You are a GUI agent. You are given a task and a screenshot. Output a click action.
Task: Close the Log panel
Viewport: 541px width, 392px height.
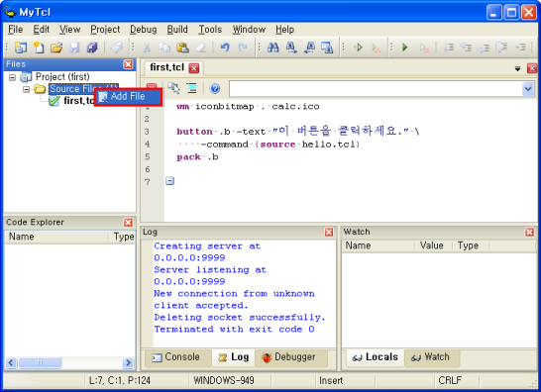click(x=329, y=232)
